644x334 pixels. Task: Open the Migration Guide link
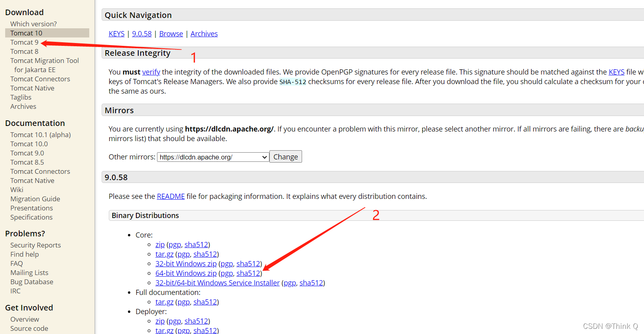pyautogui.click(x=35, y=199)
